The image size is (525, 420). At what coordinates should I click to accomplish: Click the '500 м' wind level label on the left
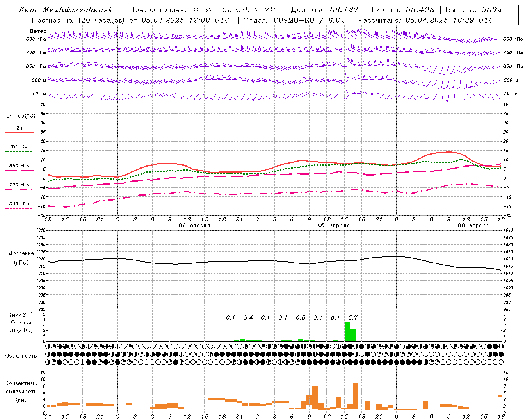coord(39,80)
